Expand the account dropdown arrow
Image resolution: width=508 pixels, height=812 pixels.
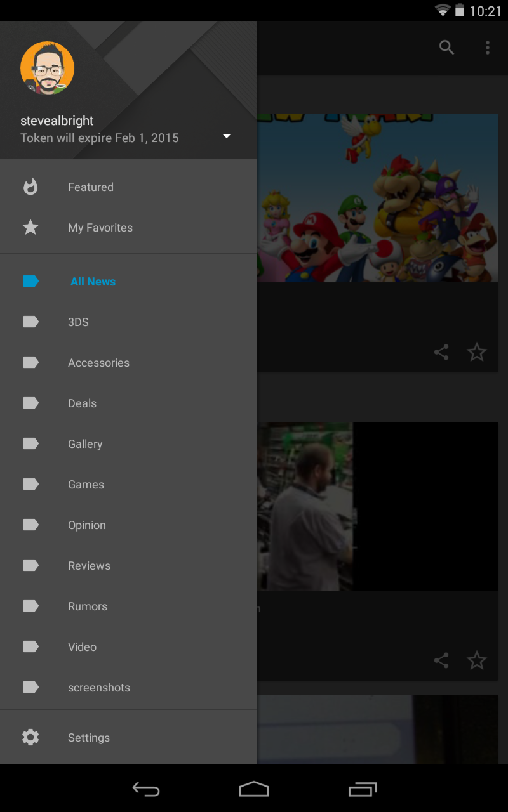tap(227, 136)
